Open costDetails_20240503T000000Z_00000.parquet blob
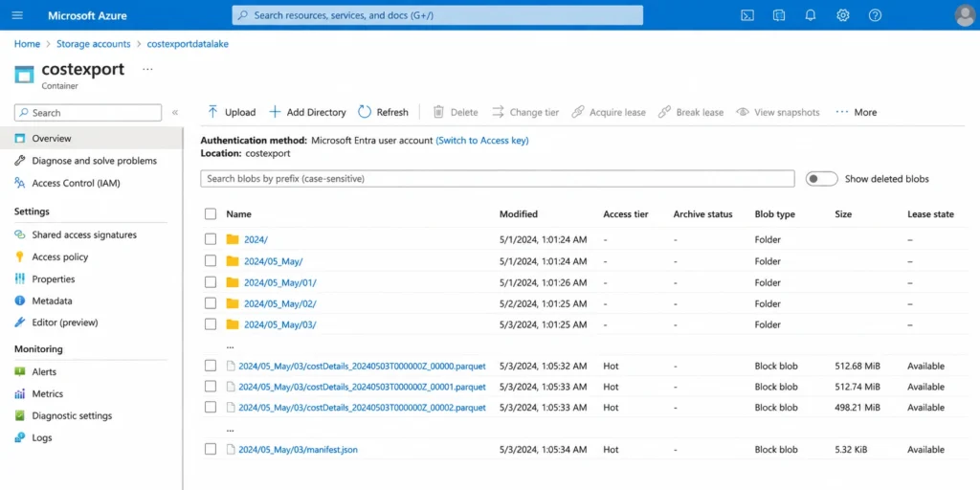Image resolution: width=980 pixels, height=490 pixels. pos(362,366)
